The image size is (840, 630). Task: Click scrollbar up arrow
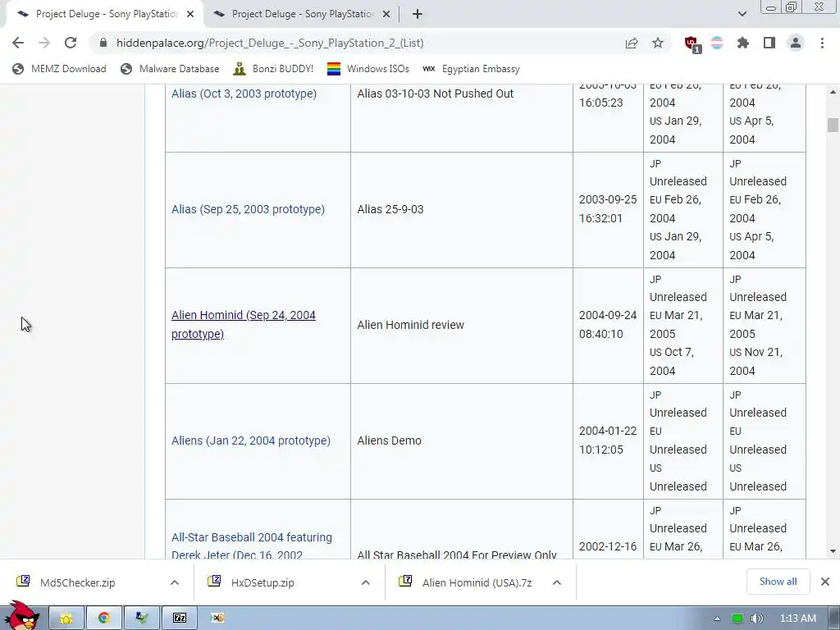(833, 92)
